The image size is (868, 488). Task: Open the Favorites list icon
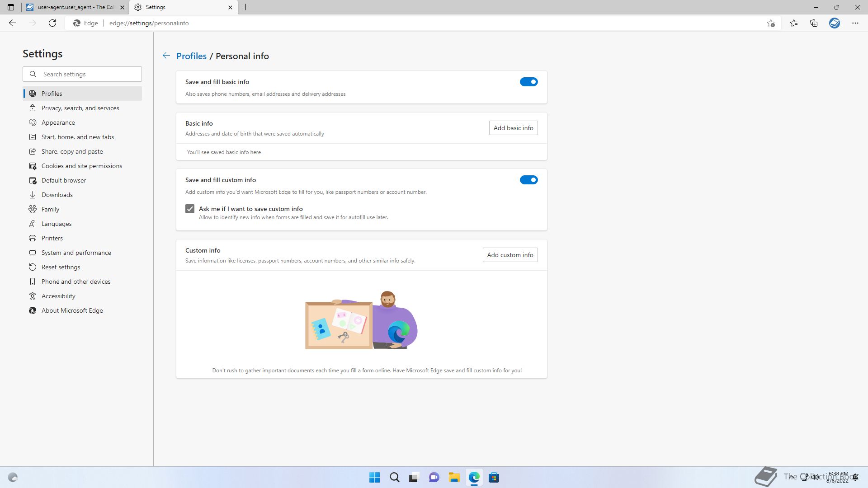(x=794, y=23)
